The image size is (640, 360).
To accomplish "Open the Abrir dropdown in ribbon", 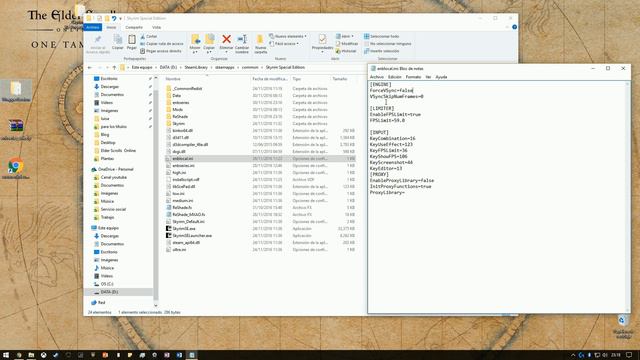I will 345,36.
